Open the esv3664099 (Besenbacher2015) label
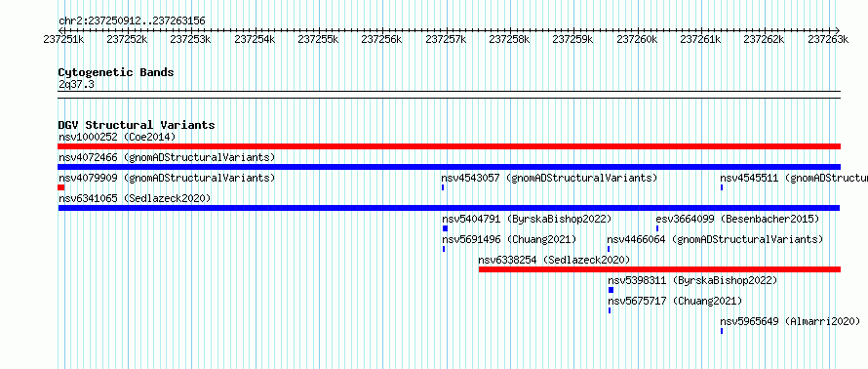The image size is (868, 369). click(737, 219)
